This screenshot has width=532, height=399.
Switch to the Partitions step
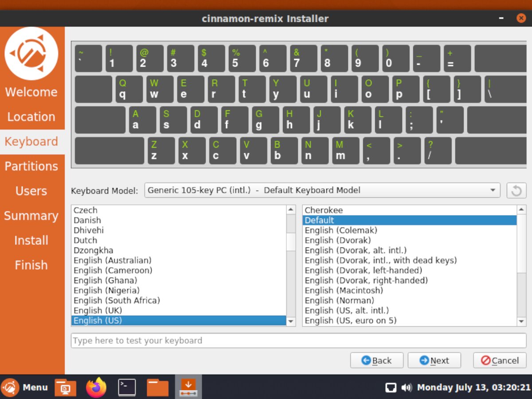(x=31, y=166)
